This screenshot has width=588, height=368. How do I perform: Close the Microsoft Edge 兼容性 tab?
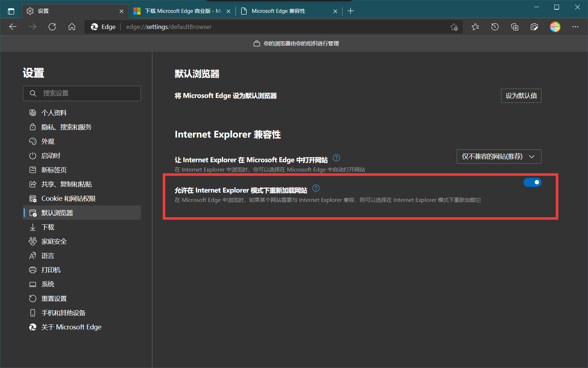point(335,11)
